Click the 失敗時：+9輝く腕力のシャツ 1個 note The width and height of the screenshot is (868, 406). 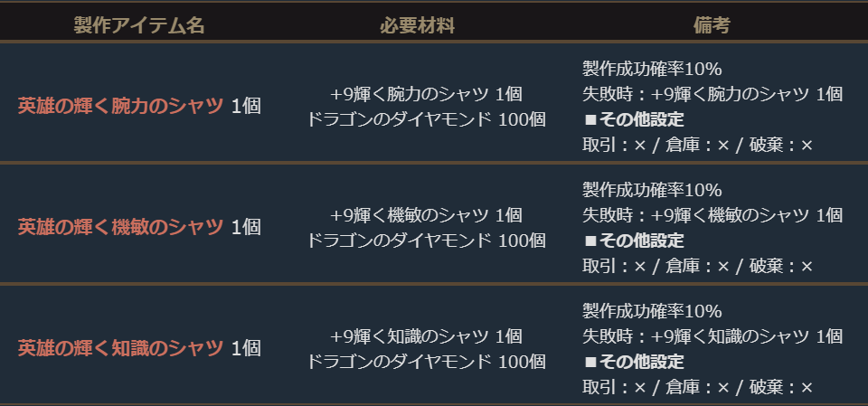712,94
